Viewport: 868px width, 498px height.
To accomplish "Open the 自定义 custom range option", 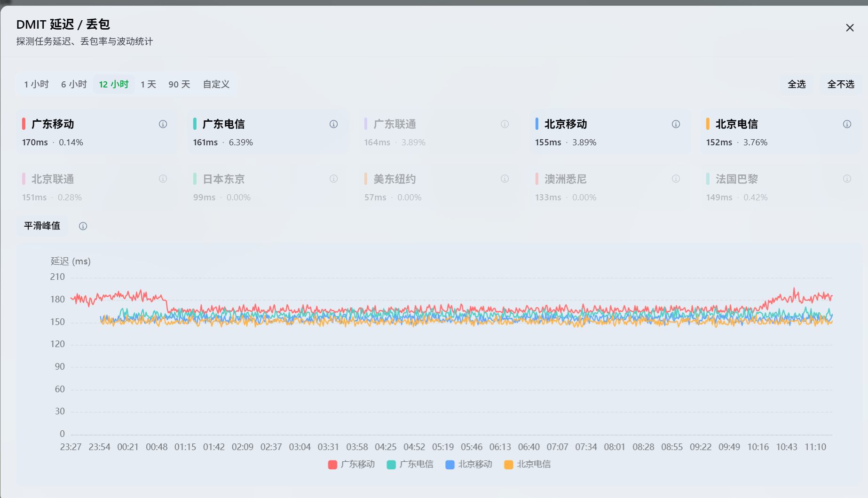I will tap(216, 84).
